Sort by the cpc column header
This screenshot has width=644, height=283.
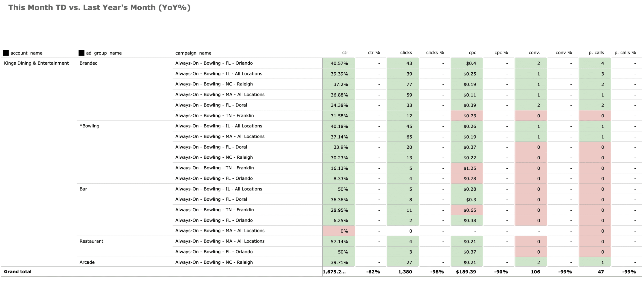[x=472, y=53]
